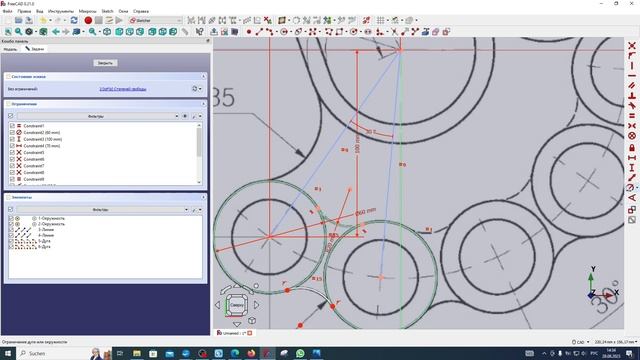Open the Файл menu
Screen dimensions: 640x360
point(7,11)
